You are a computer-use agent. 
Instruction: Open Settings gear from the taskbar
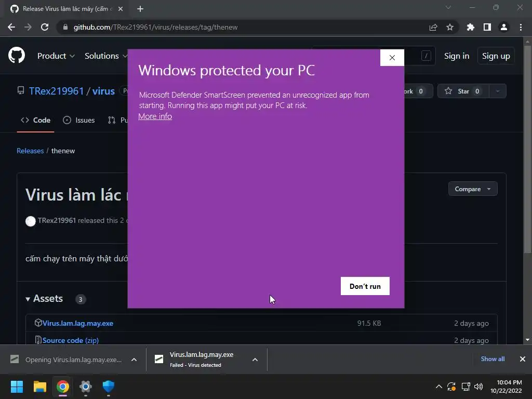[86, 387]
